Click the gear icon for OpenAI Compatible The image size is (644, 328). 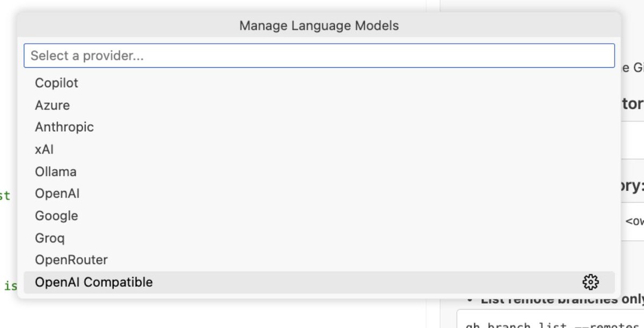pos(590,282)
